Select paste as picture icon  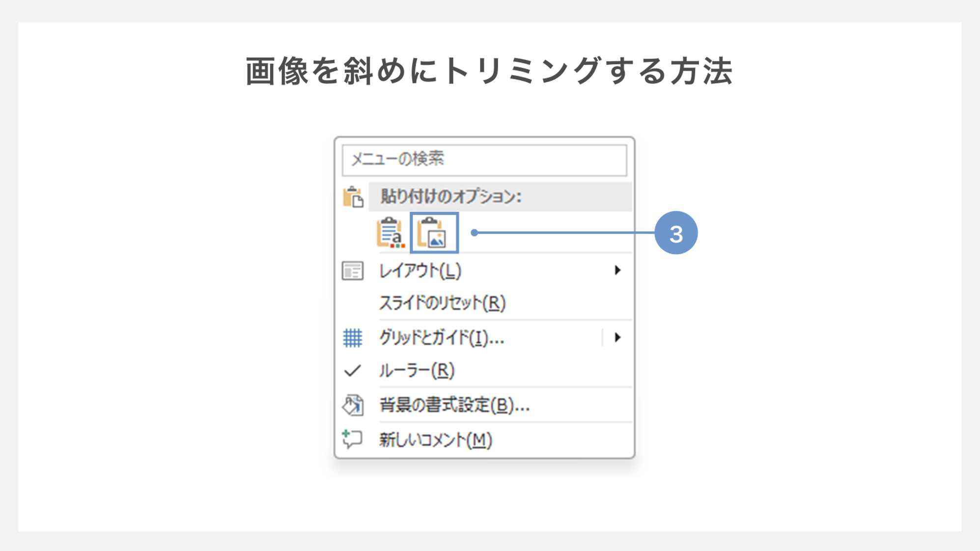(434, 233)
